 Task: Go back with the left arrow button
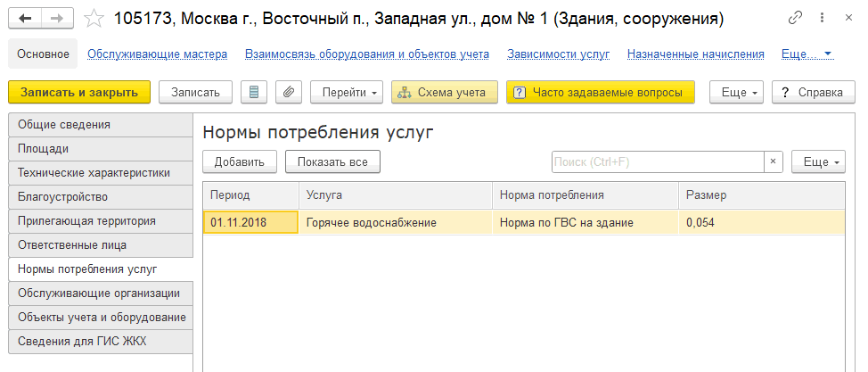26,19
